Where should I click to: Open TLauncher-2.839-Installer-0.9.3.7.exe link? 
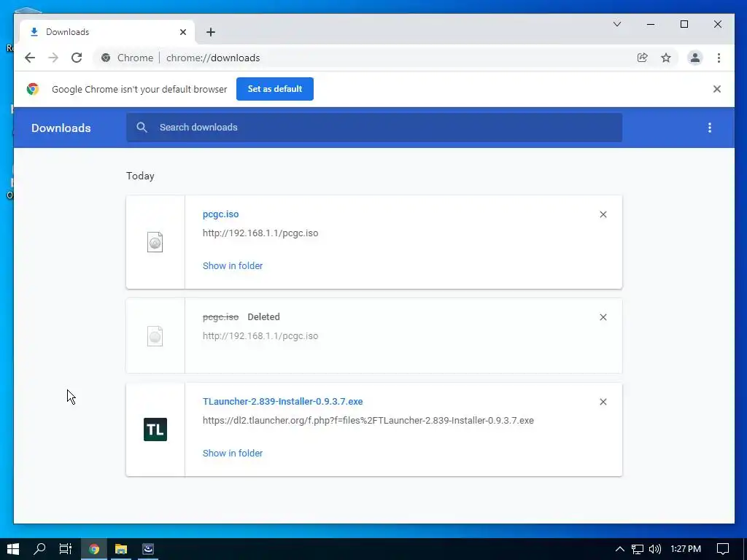(282, 402)
